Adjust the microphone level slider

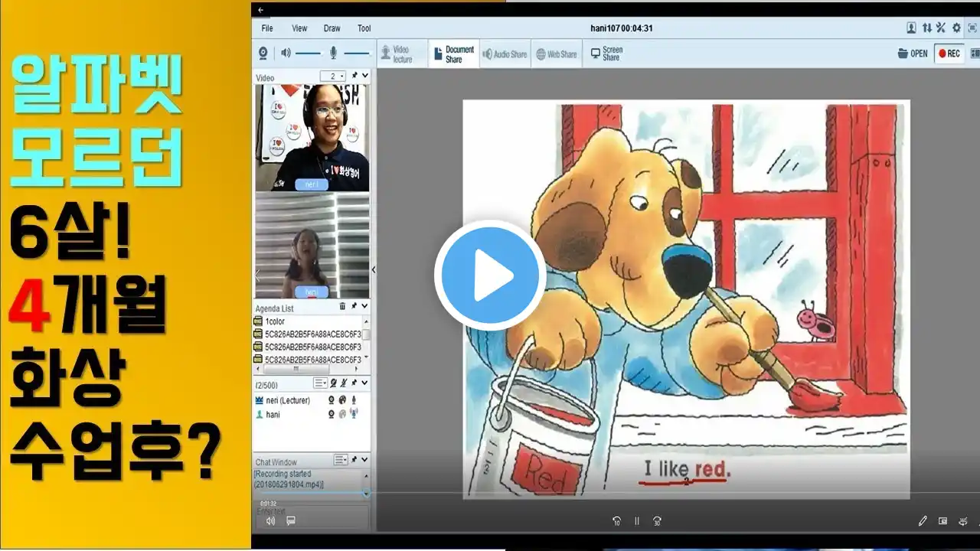(357, 53)
